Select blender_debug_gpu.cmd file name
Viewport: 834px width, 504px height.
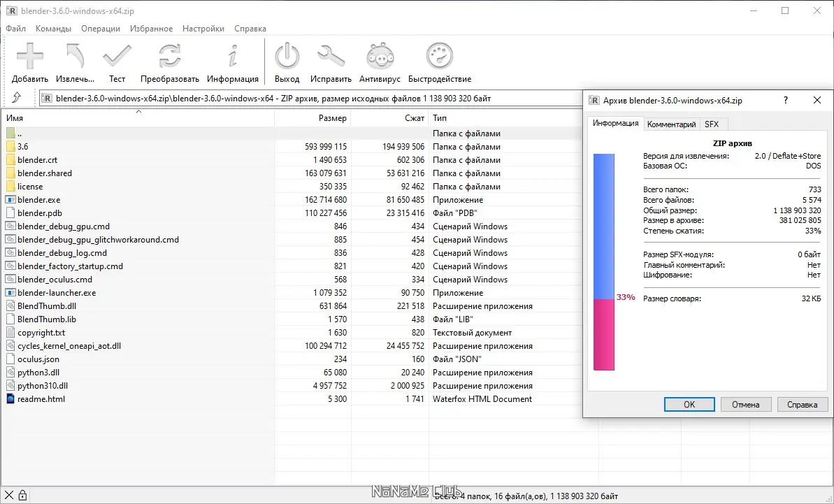64,226
